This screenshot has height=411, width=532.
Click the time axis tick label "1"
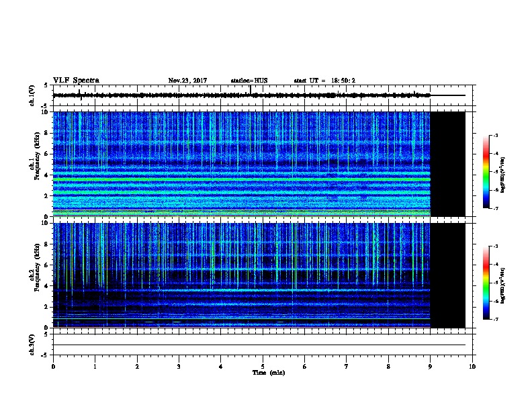click(95, 366)
